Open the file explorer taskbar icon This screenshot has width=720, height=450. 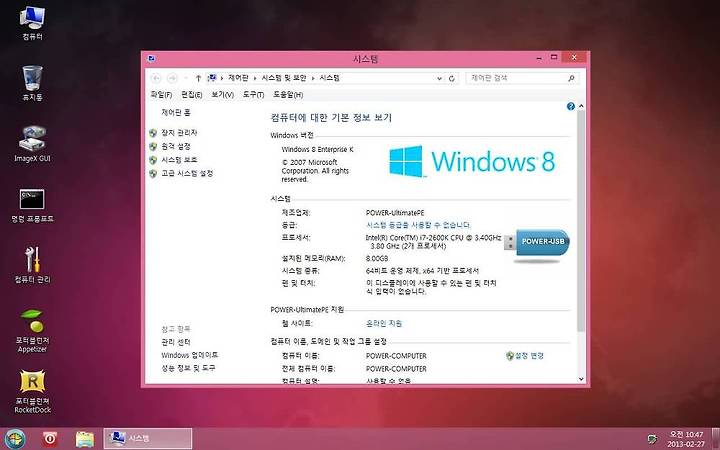(x=84, y=439)
